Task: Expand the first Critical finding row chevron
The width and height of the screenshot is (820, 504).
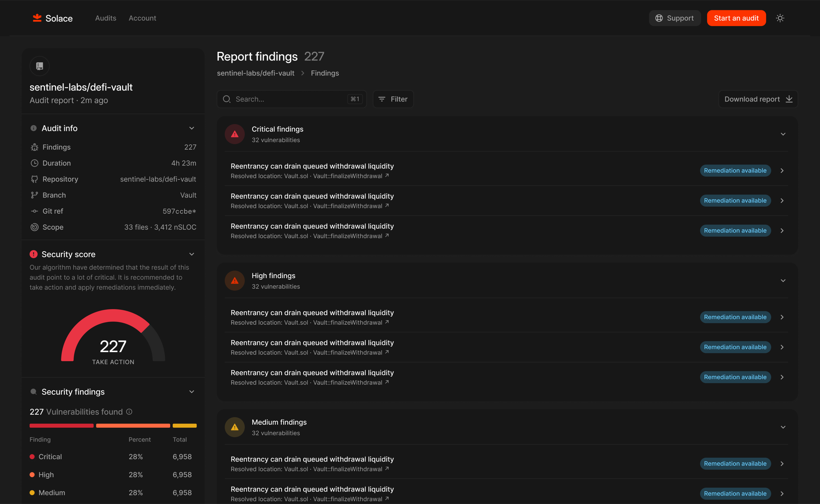Action: point(782,170)
